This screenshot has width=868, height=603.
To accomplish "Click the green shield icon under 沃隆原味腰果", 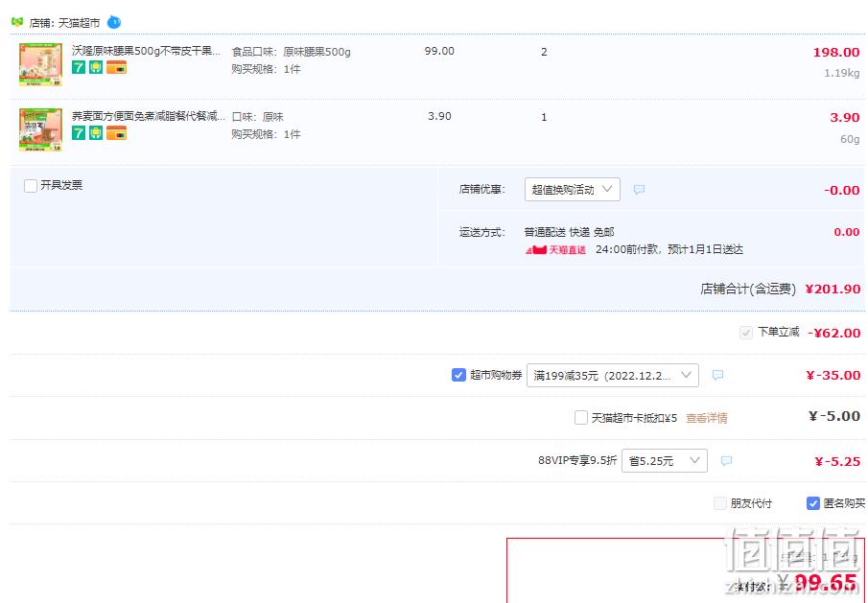I will pyautogui.click(x=96, y=67).
